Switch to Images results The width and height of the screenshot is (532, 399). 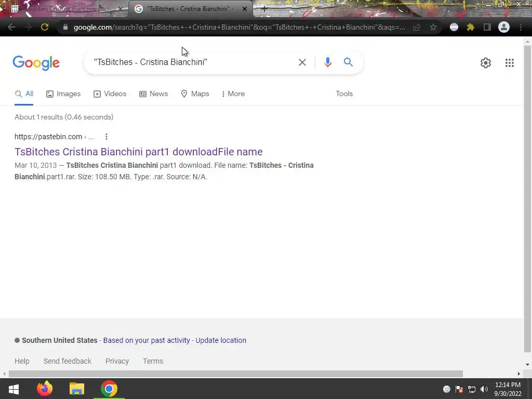[63, 94]
